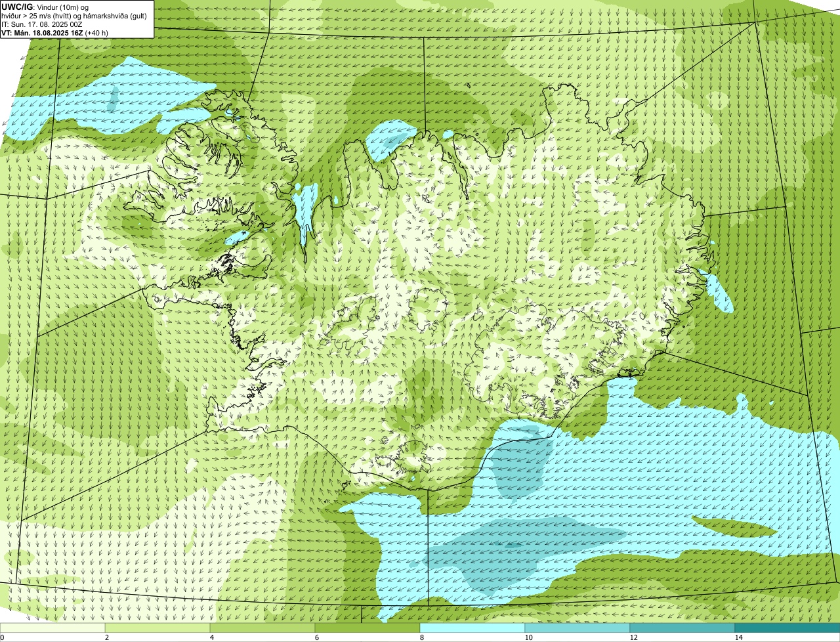The height and width of the screenshot is (642, 840).
Task: Click the 'hviður > 25 m/s (hvítt)' description line
Action: tap(74, 15)
